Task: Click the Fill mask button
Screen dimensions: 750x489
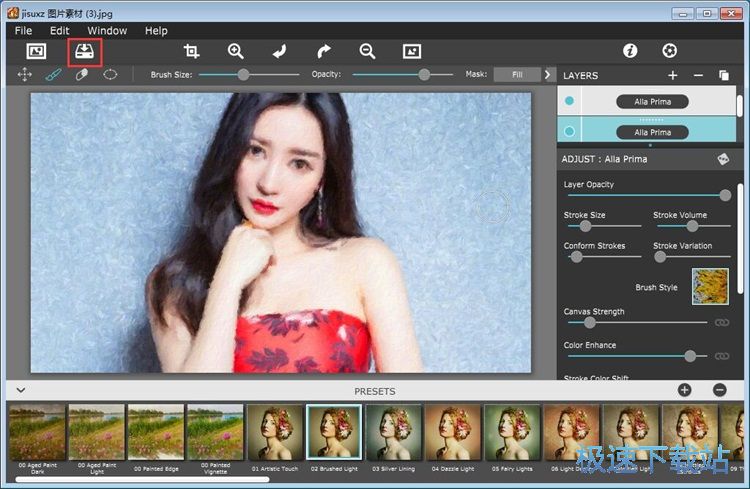Action: [517, 74]
